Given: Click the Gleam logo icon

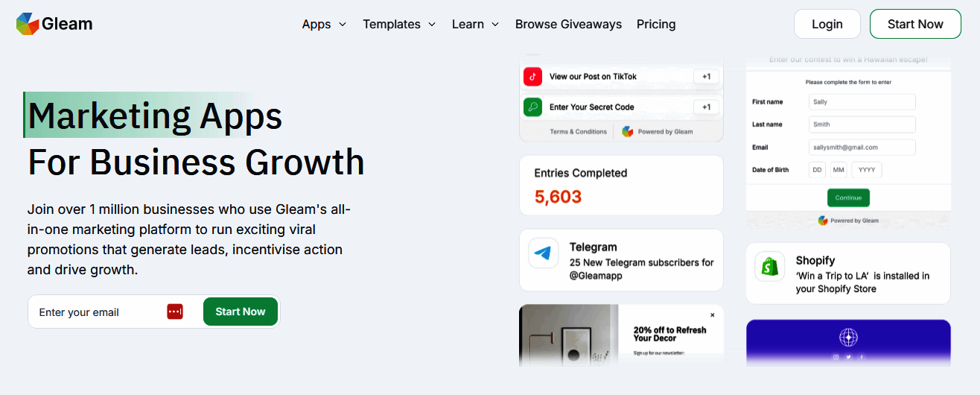Looking at the screenshot, I should pos(28,24).
